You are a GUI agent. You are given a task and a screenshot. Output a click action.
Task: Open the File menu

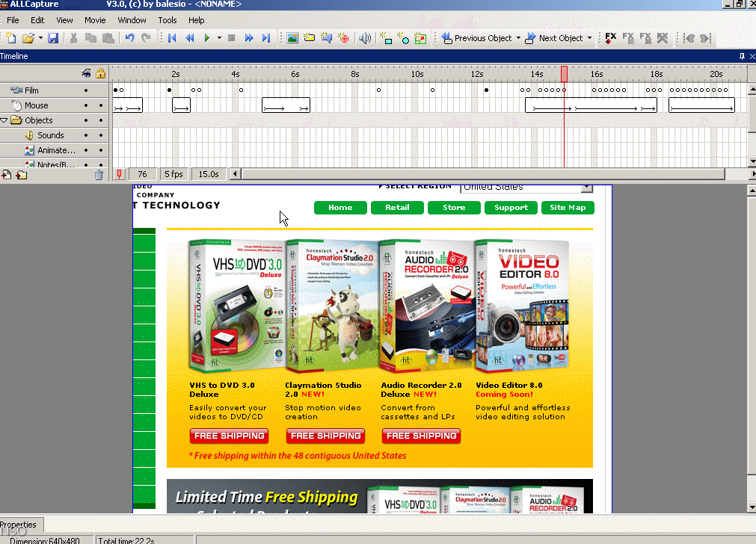[13, 20]
